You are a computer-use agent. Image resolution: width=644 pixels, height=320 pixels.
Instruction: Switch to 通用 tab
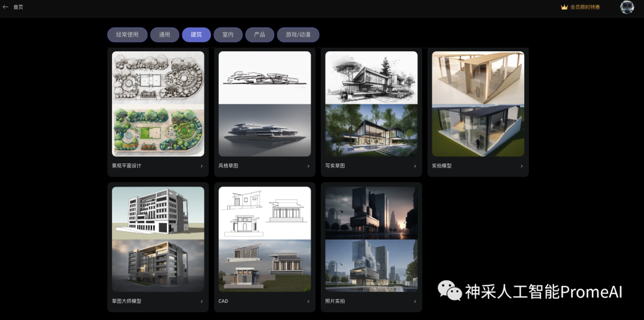tap(165, 35)
